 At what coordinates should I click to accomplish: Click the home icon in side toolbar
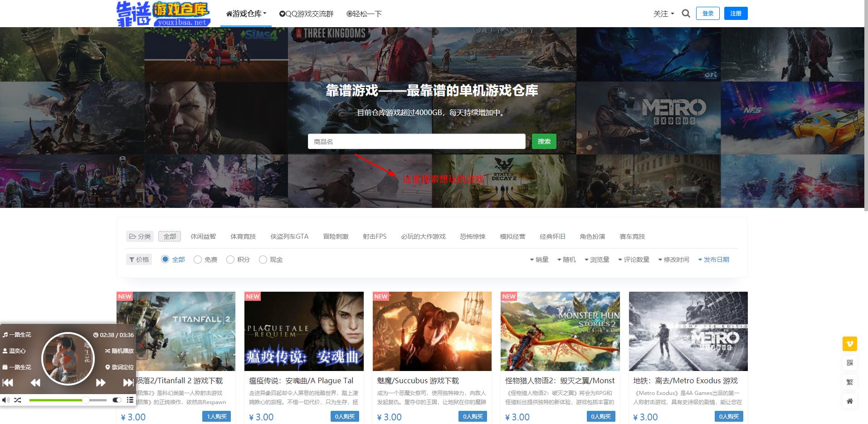click(x=849, y=401)
